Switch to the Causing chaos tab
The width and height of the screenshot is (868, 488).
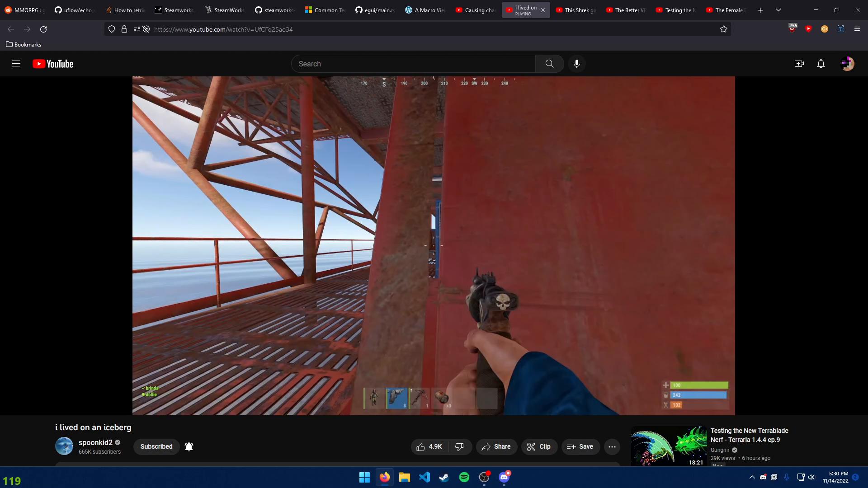point(476,10)
